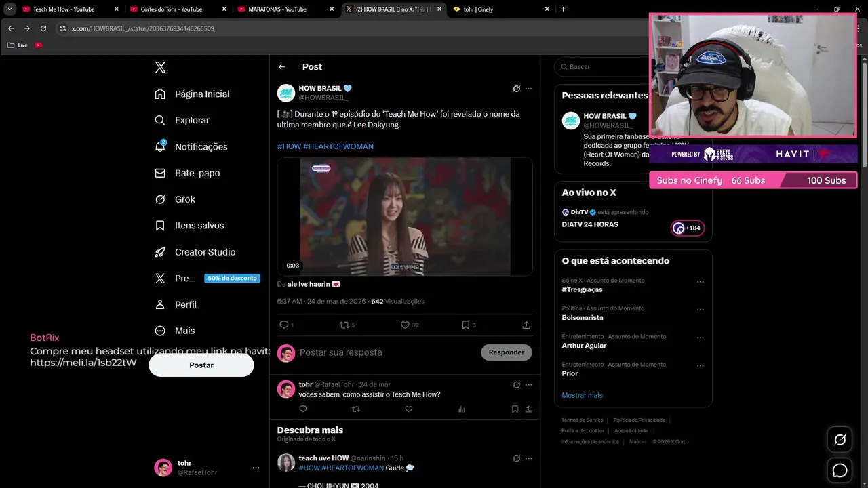The image size is (868, 488).
Task: Go to Página Inicial in sidebar
Action: click(192, 94)
